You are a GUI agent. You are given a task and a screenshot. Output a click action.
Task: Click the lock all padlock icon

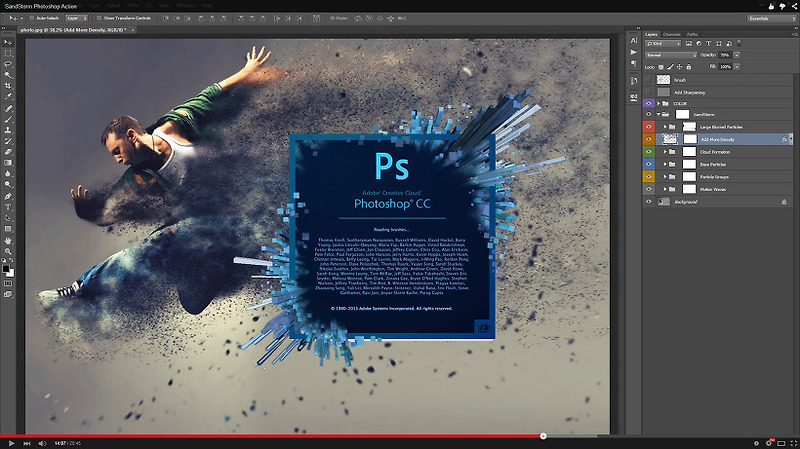tap(689, 67)
